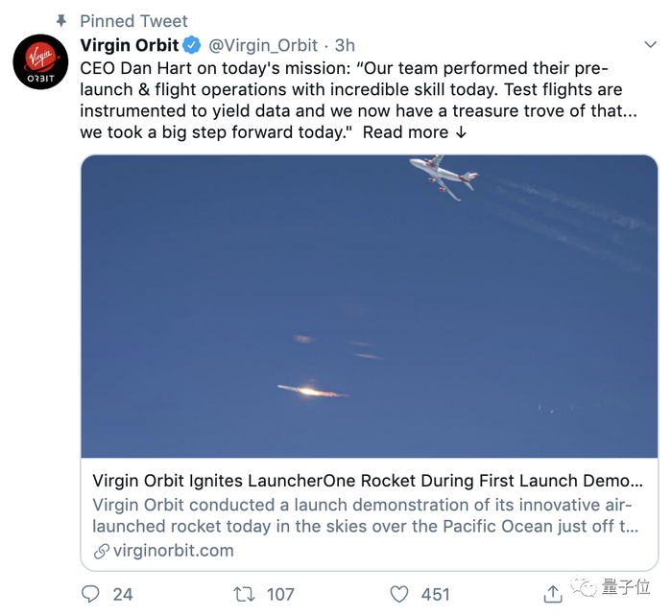Click the reply speech bubble icon
Image resolution: width=672 pixels, height=616 pixels.
tap(90, 594)
